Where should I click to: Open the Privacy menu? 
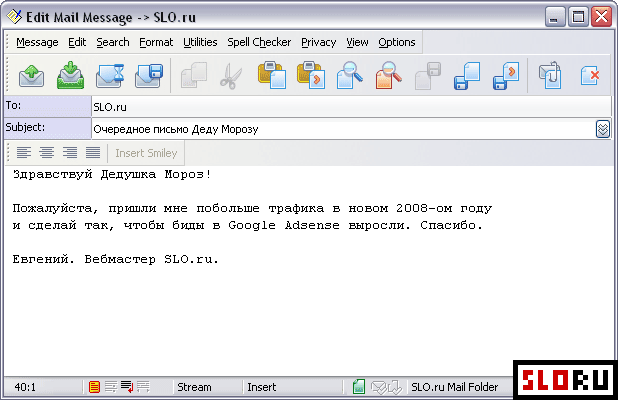318,42
